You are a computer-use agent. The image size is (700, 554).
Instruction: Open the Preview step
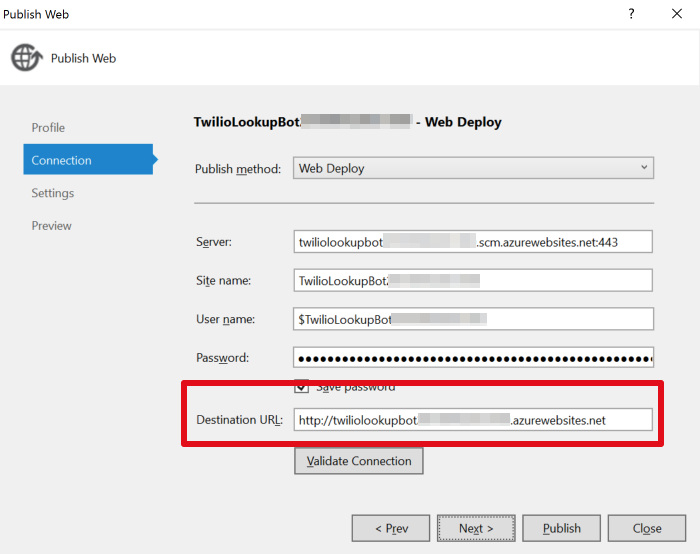pyautogui.click(x=51, y=225)
